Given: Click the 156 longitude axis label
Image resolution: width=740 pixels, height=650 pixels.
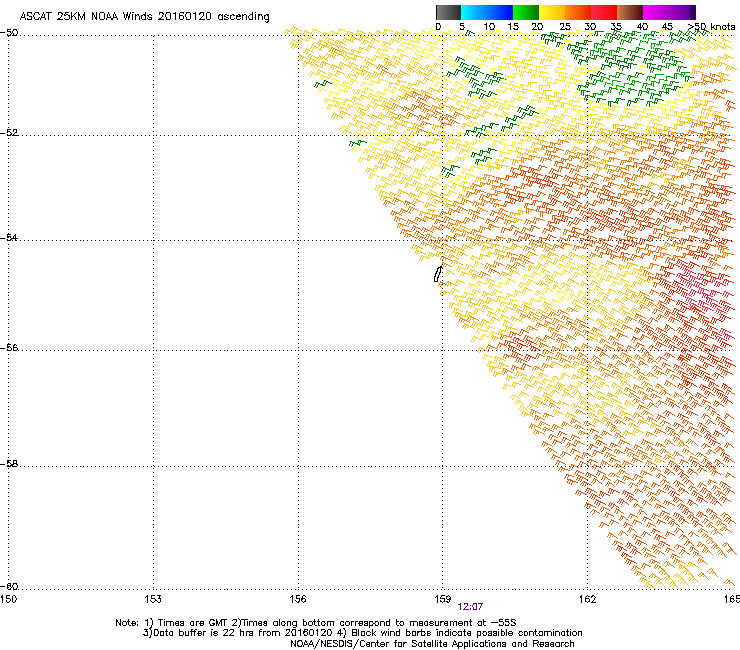Looking at the screenshot, I should (298, 599).
